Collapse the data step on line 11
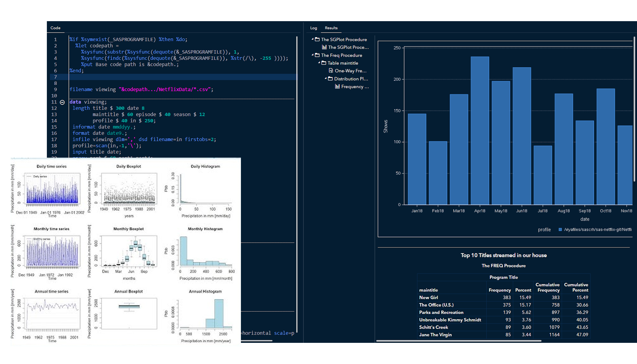The height and width of the screenshot is (364, 637). (x=62, y=102)
